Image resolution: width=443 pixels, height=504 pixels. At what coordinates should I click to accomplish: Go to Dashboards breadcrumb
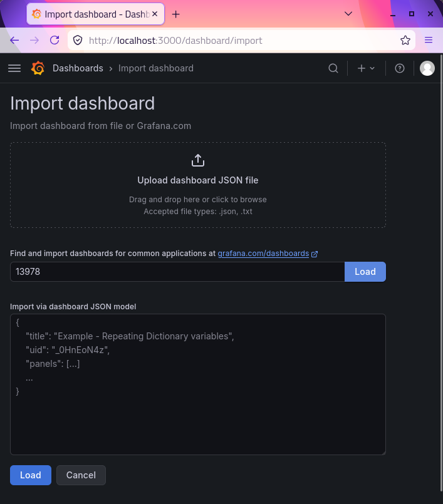click(78, 68)
